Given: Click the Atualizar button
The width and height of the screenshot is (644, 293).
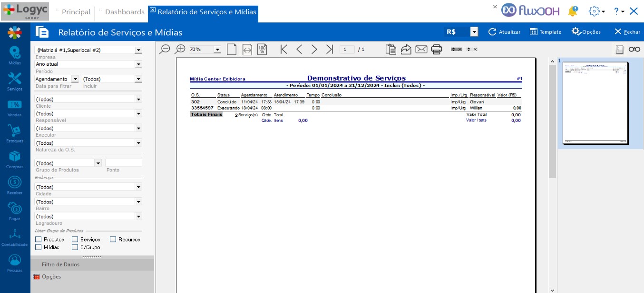Looking at the screenshot, I should (504, 32).
